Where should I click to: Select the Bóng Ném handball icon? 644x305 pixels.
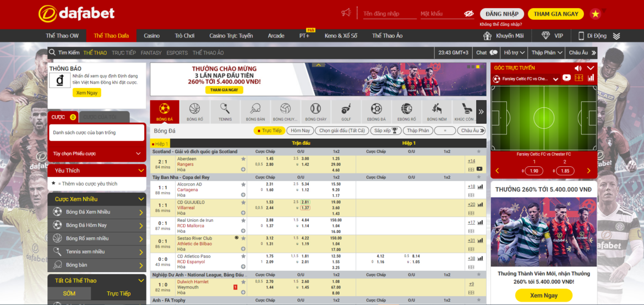(436, 112)
